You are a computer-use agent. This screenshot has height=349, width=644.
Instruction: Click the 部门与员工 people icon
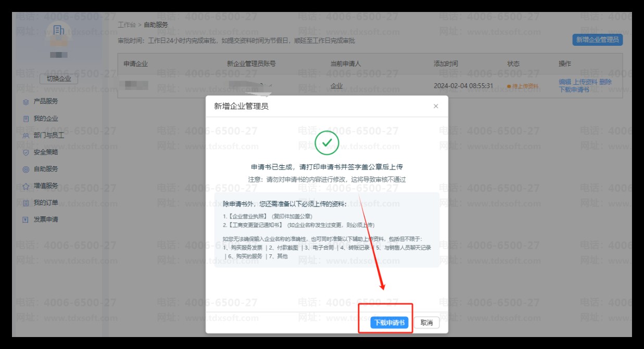point(26,136)
